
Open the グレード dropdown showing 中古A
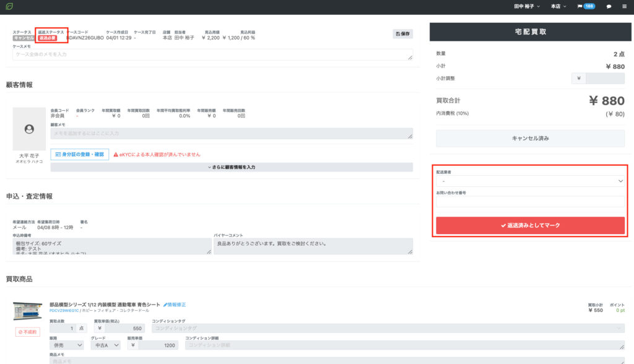point(105,345)
